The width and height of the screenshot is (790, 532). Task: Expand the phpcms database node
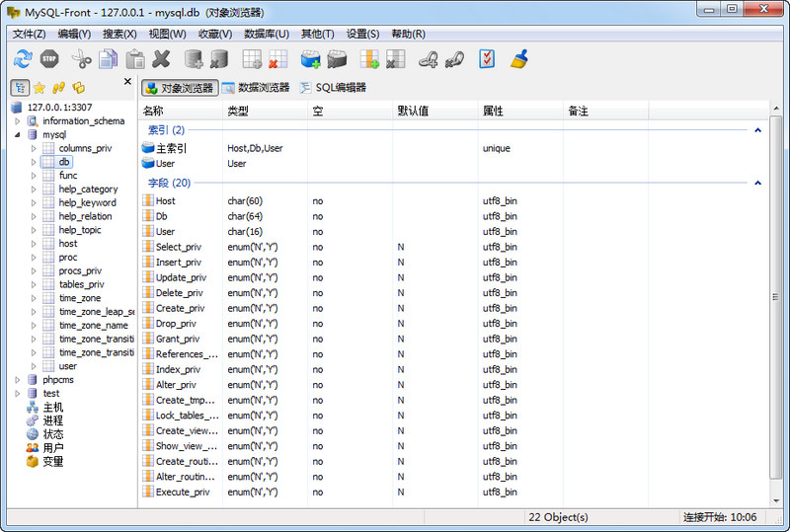point(17,379)
